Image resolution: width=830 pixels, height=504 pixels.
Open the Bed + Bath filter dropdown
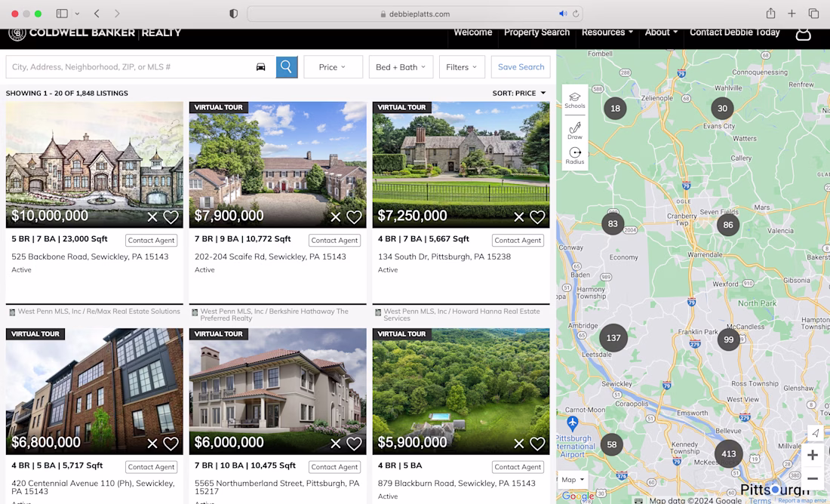pyautogui.click(x=401, y=66)
